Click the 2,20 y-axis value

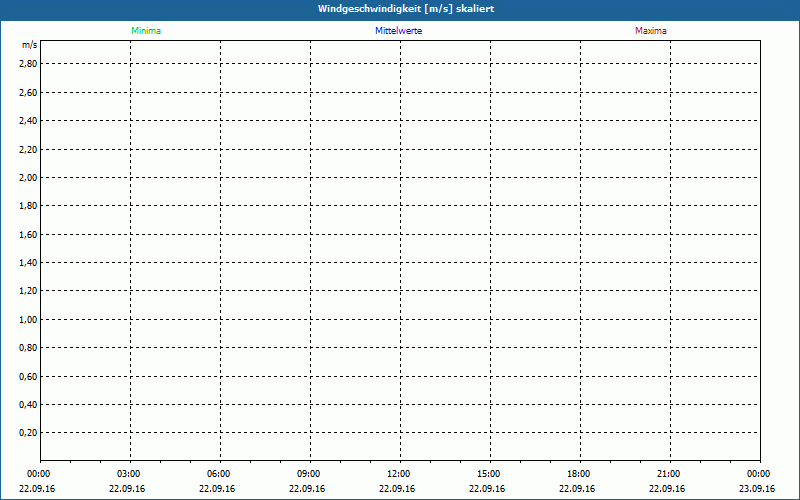coord(30,149)
